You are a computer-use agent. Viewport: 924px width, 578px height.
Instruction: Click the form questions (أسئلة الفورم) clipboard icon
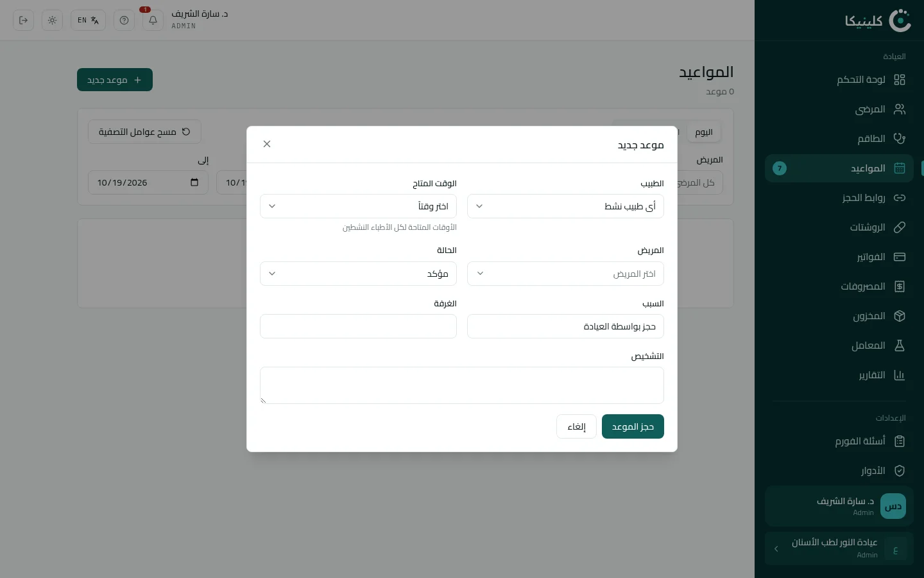point(900,441)
